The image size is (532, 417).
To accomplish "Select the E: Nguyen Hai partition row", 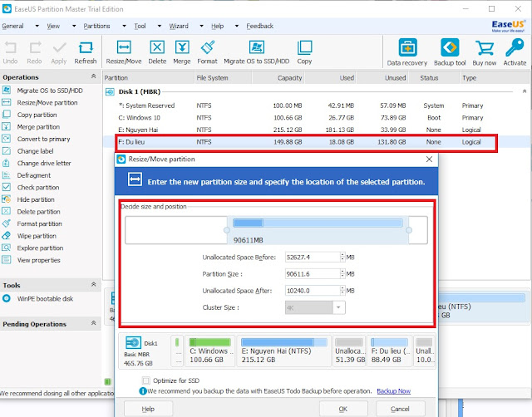I will click(x=316, y=130).
